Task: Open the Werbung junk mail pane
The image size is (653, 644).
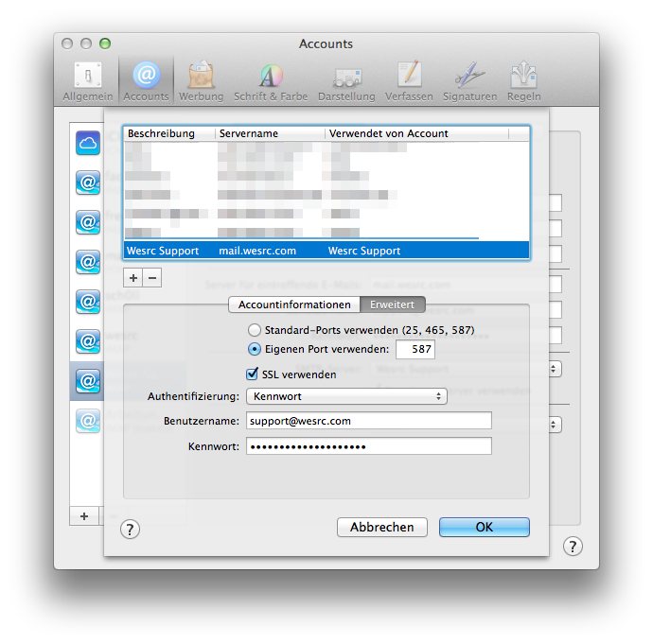Action: point(202,81)
